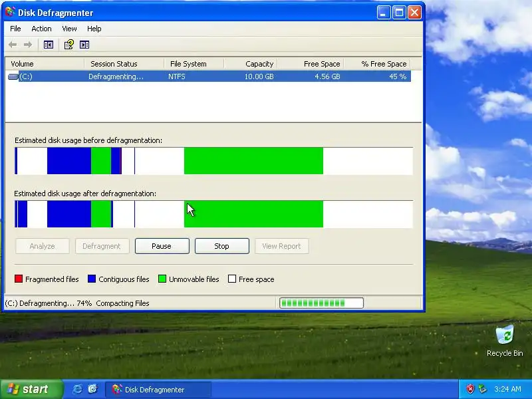Sort by File System column header
532x399 pixels.
194,64
